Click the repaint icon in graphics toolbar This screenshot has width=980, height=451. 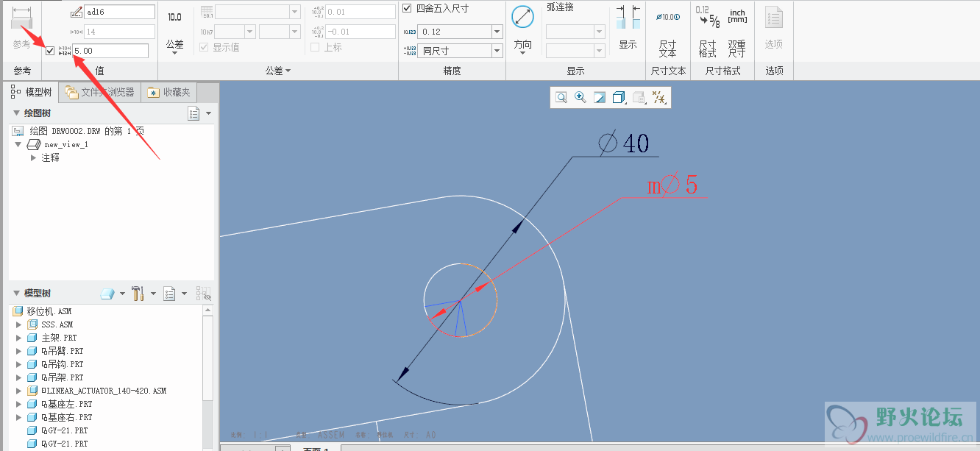pyautogui.click(x=600, y=97)
